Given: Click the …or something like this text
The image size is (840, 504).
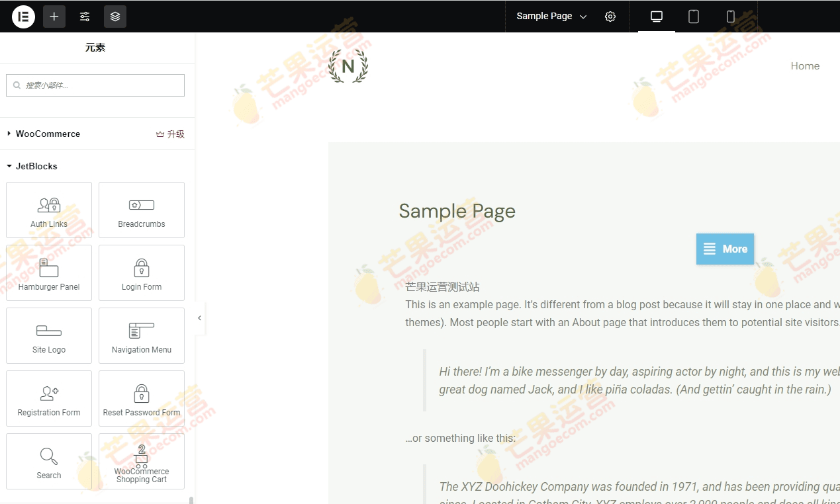Looking at the screenshot, I should [461, 438].
